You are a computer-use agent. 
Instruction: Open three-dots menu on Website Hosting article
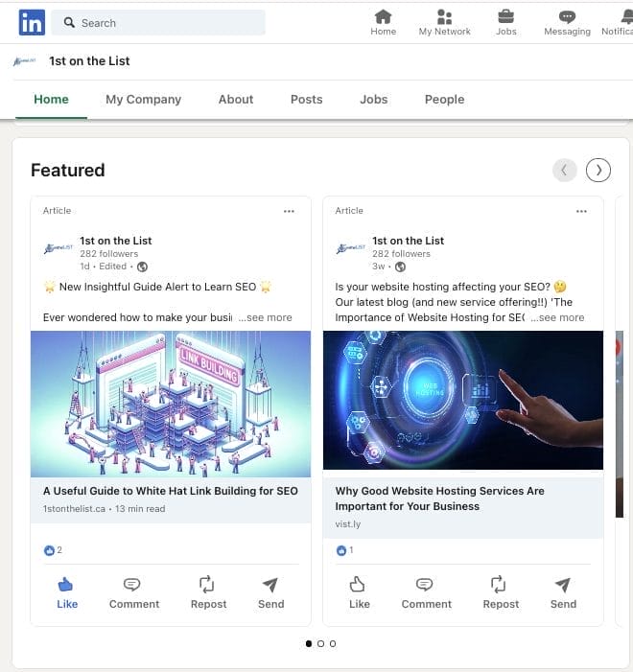coord(581,211)
